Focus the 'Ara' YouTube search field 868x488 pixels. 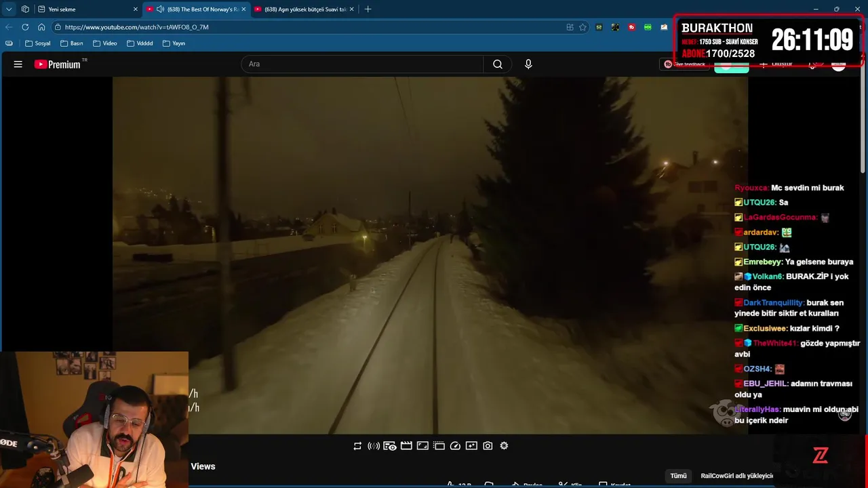[x=362, y=64]
